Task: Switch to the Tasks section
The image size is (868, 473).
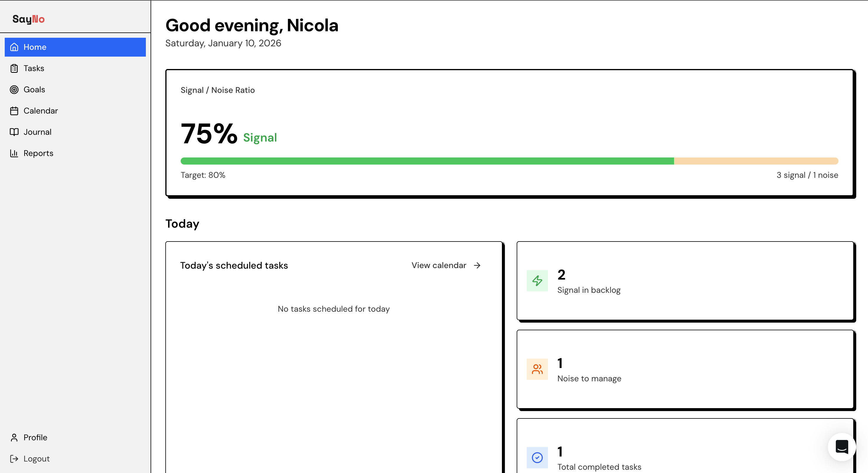Action: point(34,68)
